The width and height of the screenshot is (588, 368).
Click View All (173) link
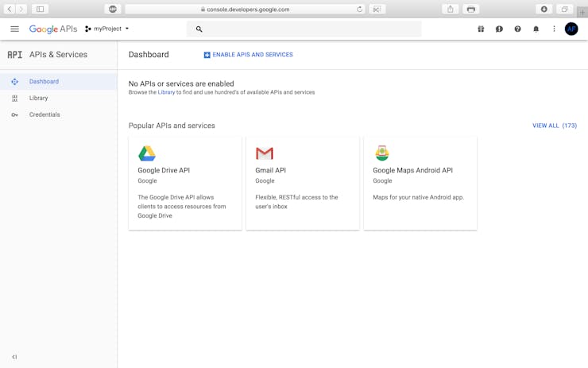pyautogui.click(x=555, y=126)
